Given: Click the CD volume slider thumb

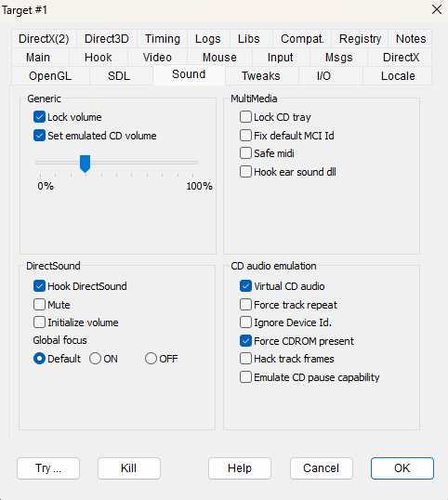Looking at the screenshot, I should [x=86, y=164].
